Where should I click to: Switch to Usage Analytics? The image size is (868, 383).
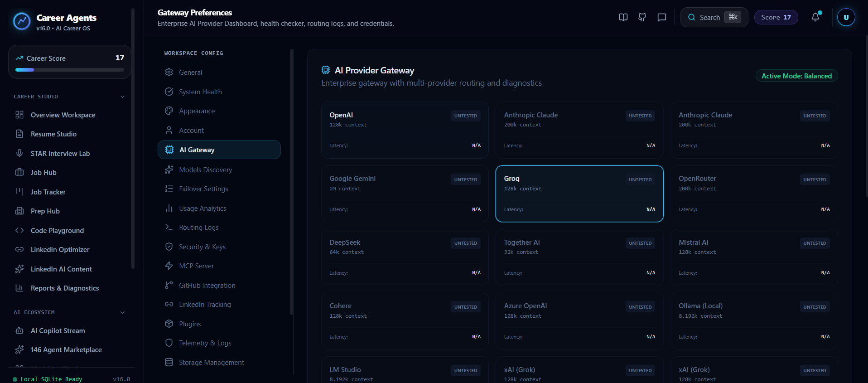pyautogui.click(x=219, y=208)
